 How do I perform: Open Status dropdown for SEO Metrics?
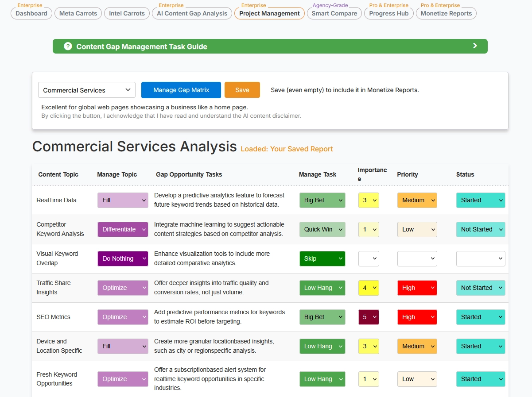point(481,317)
